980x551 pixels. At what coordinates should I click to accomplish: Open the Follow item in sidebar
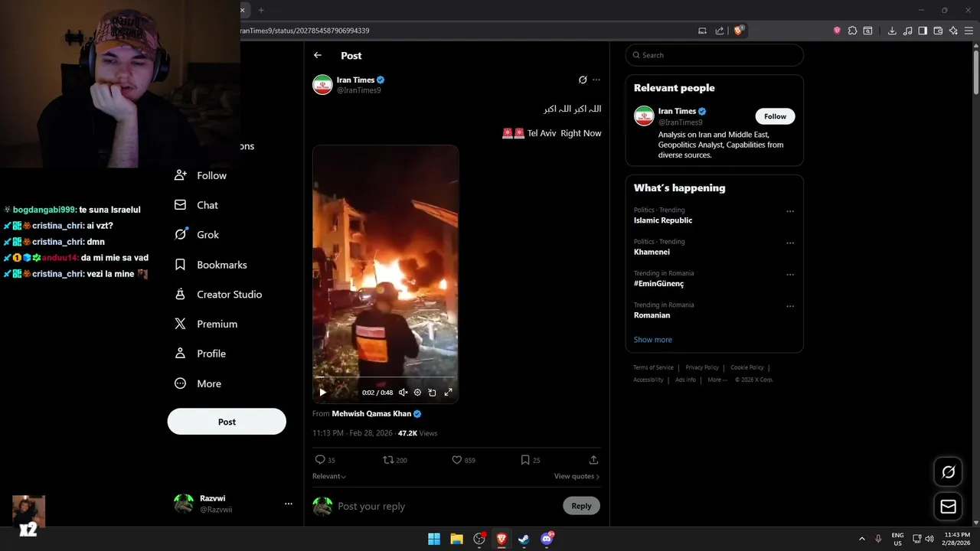click(201, 175)
